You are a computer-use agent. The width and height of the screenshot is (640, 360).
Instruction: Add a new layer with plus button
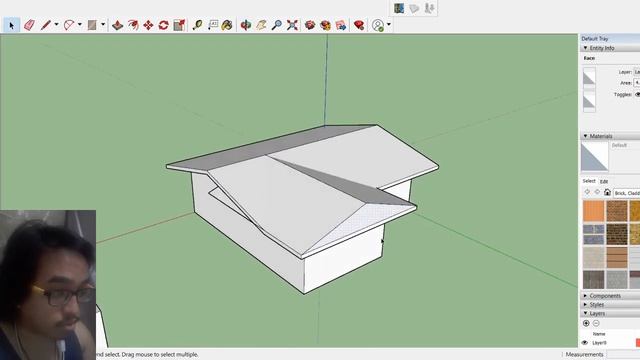[586, 323]
